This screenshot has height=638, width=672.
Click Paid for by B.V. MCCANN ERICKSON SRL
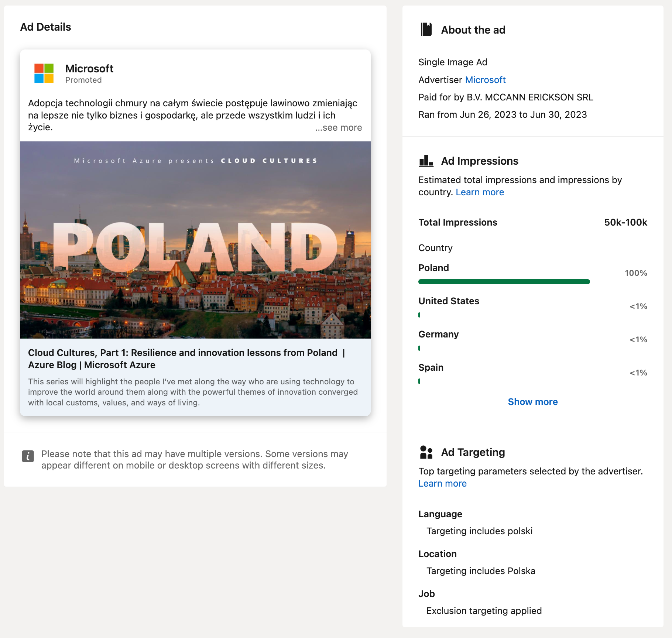point(506,97)
